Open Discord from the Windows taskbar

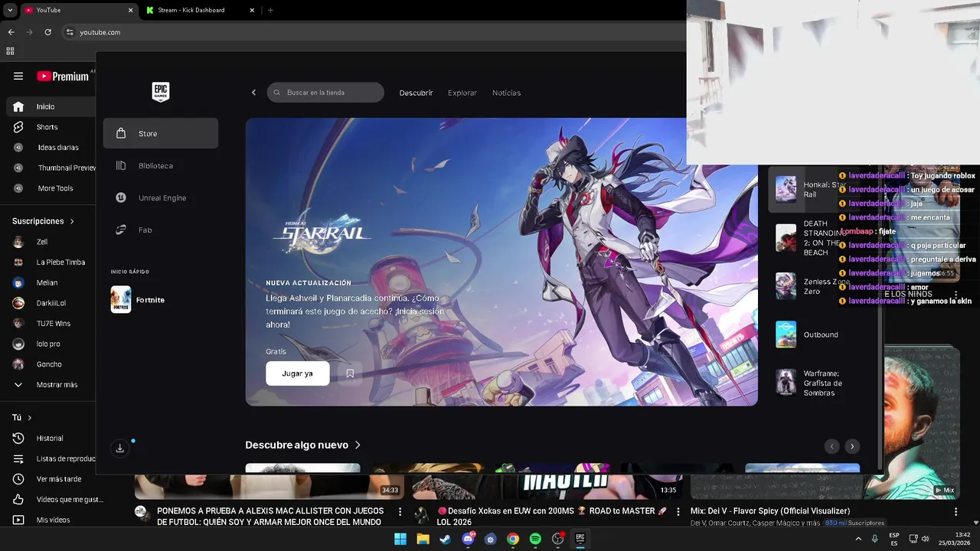[x=468, y=539]
